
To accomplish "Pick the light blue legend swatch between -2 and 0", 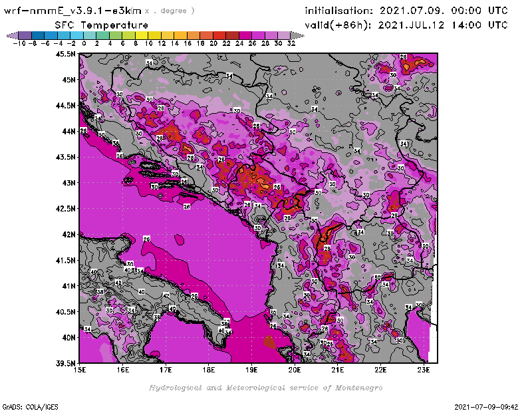I will pos(76,35).
